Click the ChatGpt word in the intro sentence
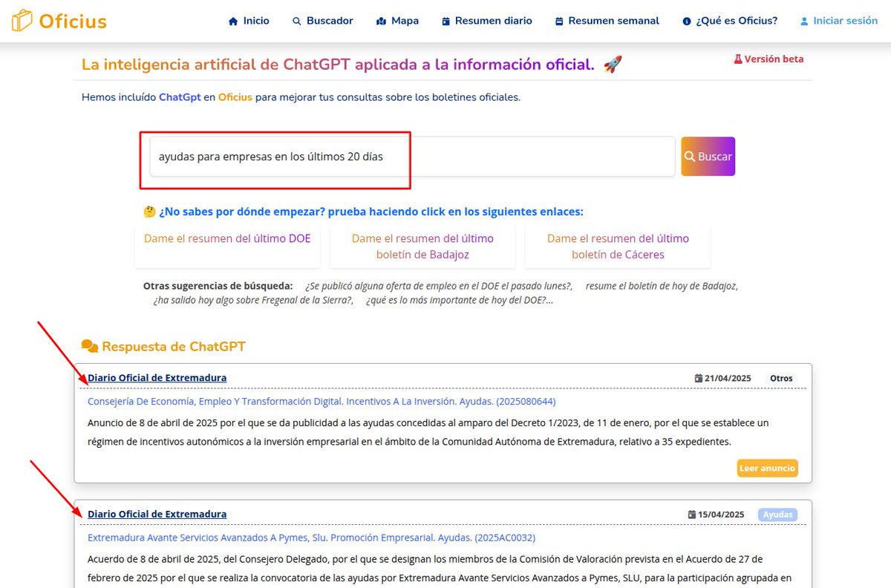 (x=180, y=97)
